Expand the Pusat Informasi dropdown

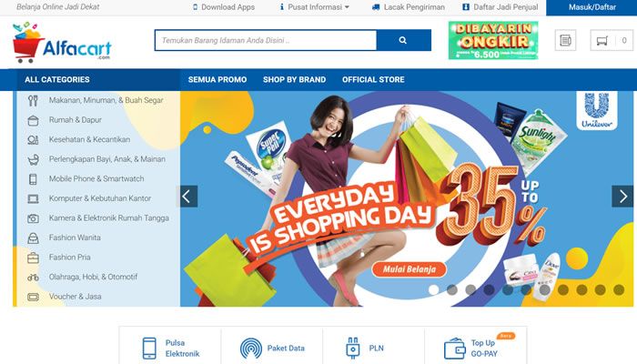click(x=315, y=7)
